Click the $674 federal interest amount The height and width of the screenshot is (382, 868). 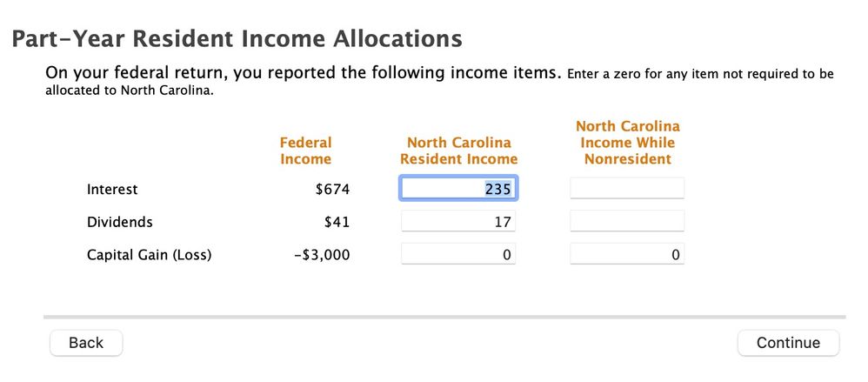[x=333, y=190]
